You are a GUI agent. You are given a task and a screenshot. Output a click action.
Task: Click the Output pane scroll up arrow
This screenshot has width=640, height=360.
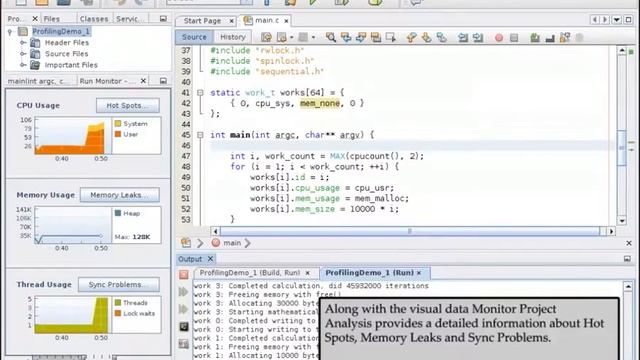coord(629,287)
